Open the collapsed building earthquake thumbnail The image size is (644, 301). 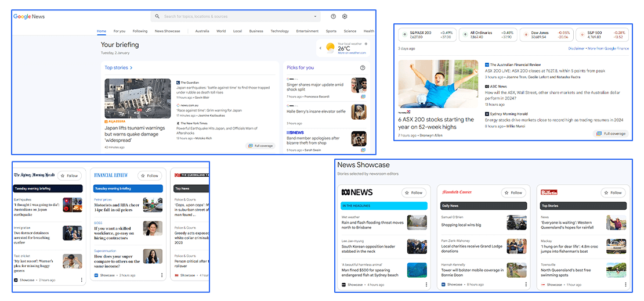point(138,99)
